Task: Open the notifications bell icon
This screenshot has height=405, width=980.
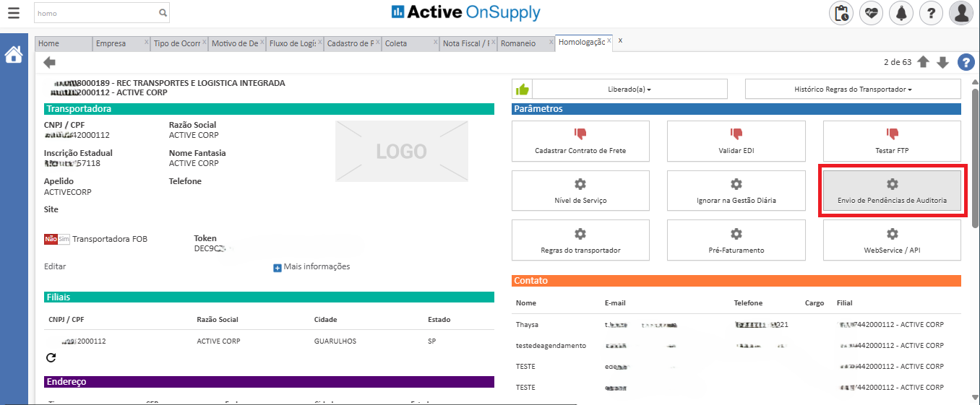Action: pos(901,13)
